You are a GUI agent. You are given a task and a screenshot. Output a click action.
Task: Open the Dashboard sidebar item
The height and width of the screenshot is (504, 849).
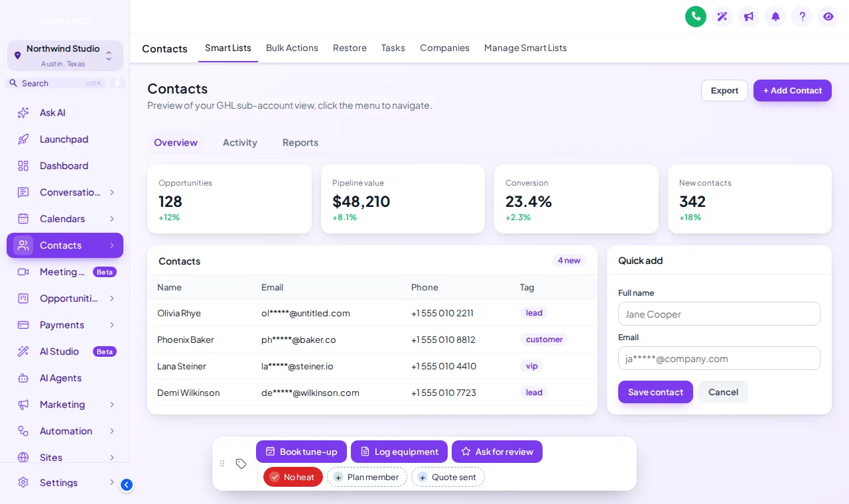(x=65, y=166)
